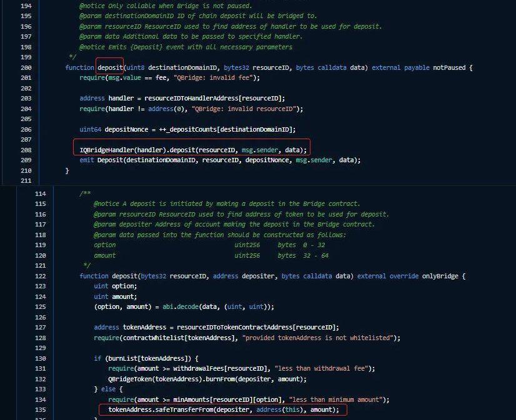The width and height of the screenshot is (516, 420).
Task: Click the emit Deposit statement
Action: click(220, 160)
